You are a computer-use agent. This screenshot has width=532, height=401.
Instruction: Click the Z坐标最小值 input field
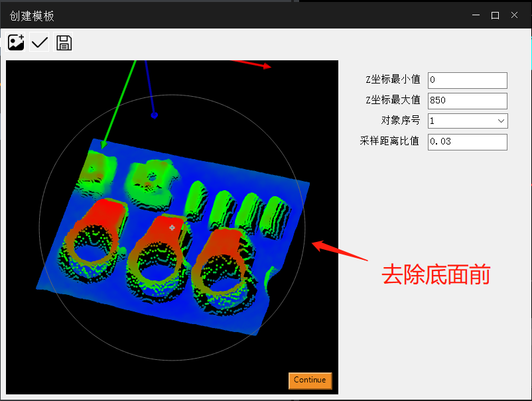467,80
